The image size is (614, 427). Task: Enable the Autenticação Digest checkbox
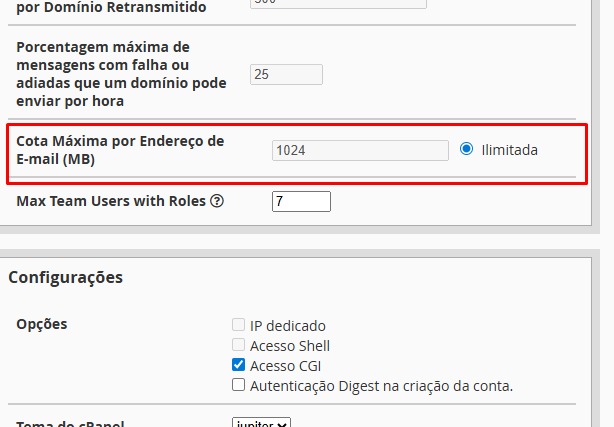click(x=238, y=385)
